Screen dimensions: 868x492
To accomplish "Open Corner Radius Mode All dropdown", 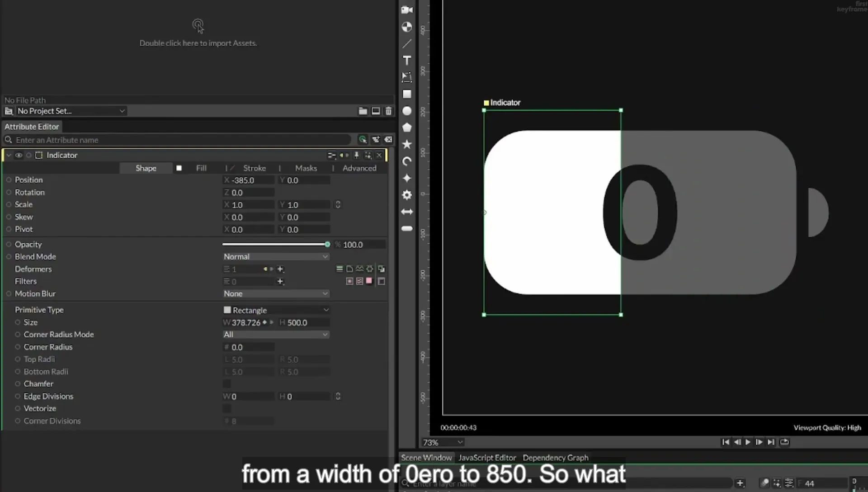I will point(276,334).
